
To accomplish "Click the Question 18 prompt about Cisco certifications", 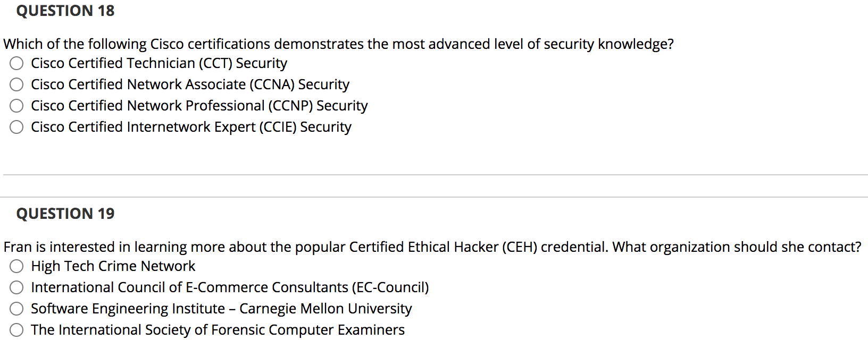I will pos(338,44).
